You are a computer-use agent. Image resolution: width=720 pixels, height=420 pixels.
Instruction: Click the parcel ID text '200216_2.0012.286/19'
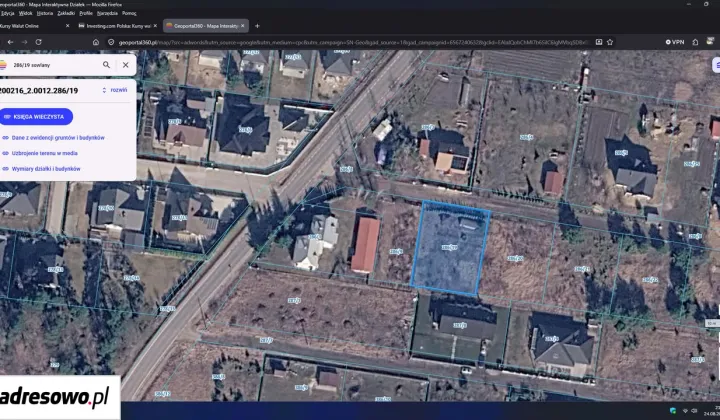[x=39, y=91]
